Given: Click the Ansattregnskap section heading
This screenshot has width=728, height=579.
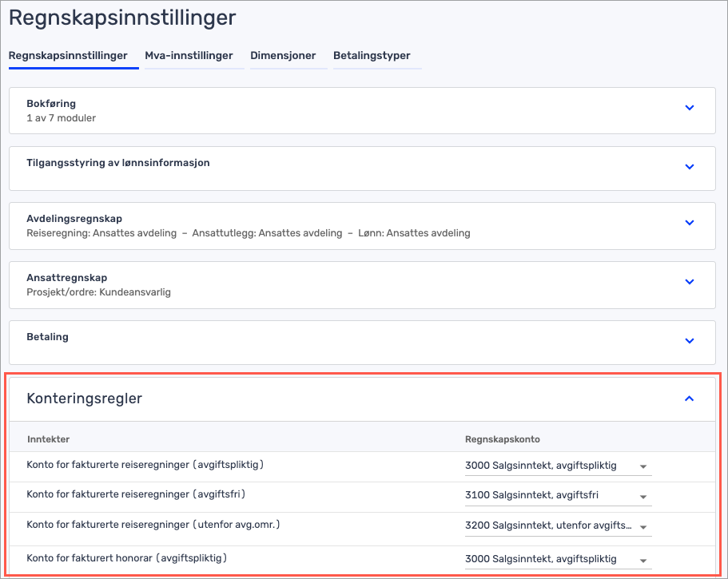Looking at the screenshot, I should (67, 278).
